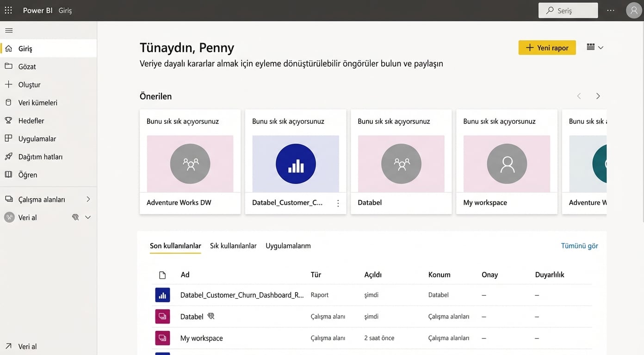Switch to Sık kullanılanlar tab

[233, 246]
